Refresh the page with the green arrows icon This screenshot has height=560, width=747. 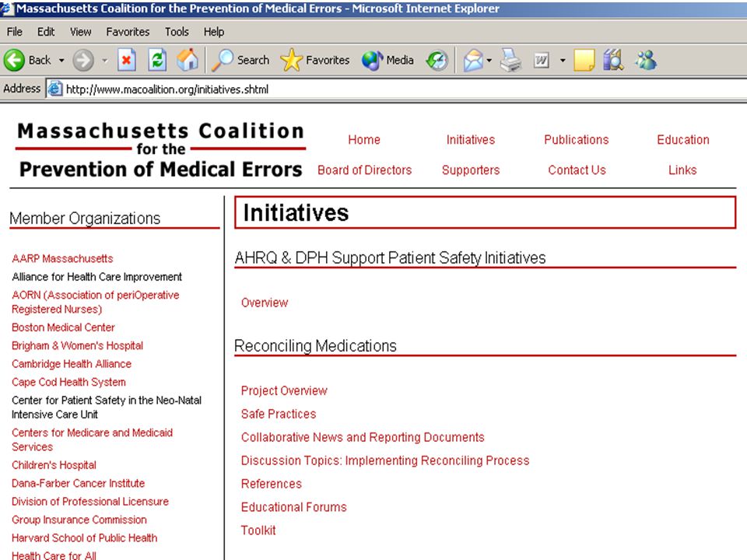[156, 61]
